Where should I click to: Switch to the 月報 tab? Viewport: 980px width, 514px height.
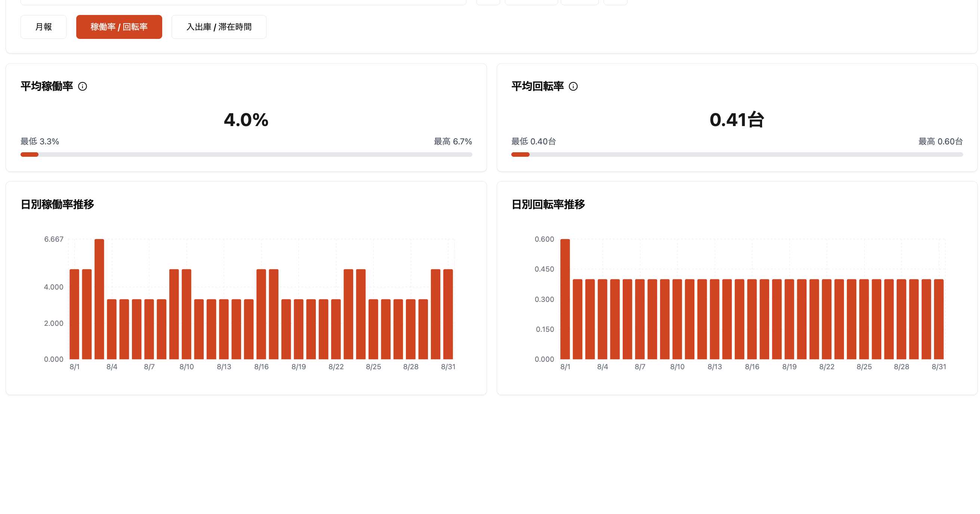coord(43,27)
